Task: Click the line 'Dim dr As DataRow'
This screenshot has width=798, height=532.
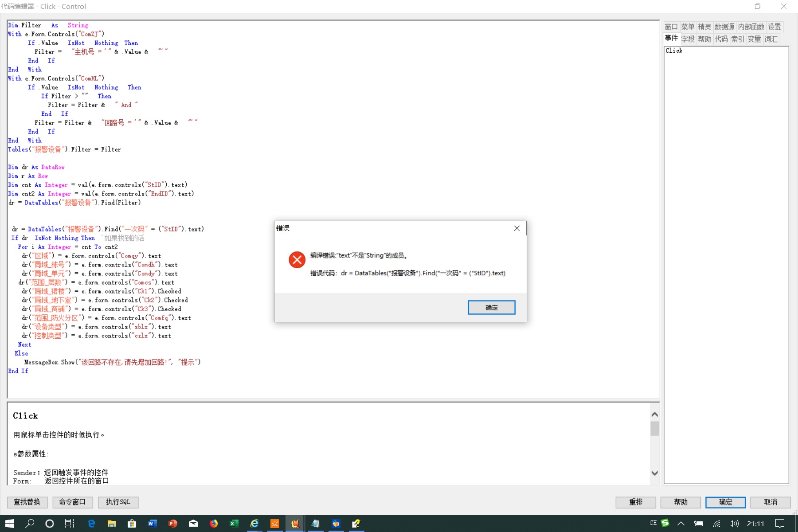Action: 36,167
